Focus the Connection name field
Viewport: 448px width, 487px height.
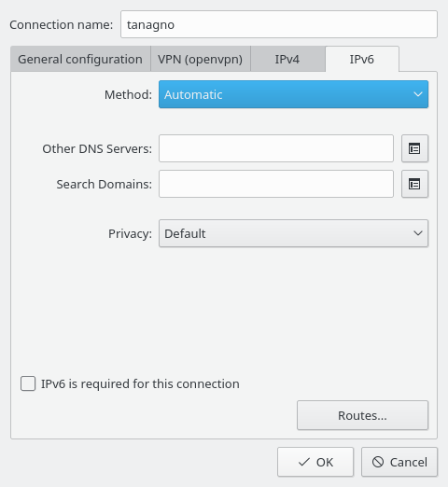coord(279,24)
